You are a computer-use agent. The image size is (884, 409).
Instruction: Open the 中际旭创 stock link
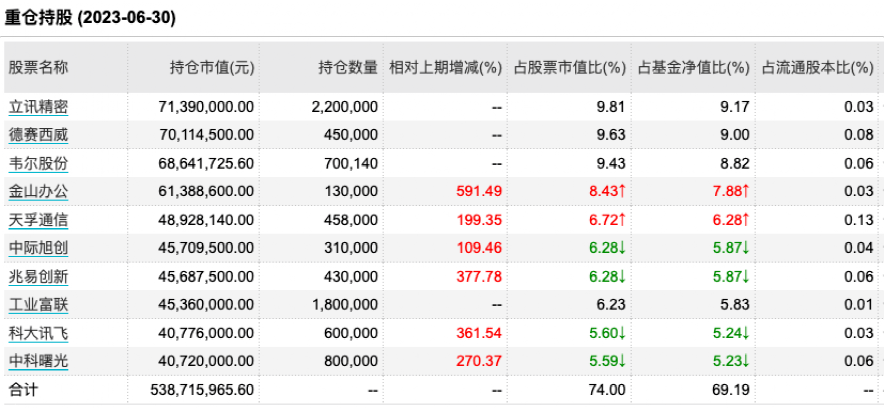[x=38, y=247]
